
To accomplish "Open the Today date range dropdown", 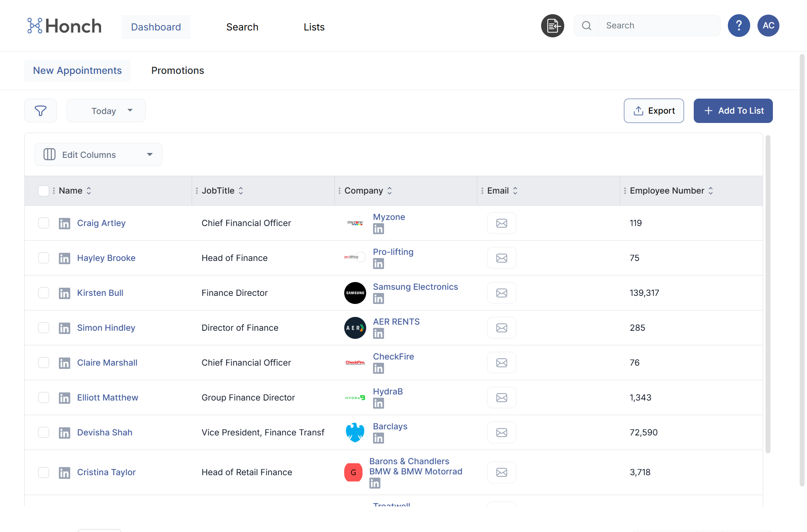I will 106,111.
